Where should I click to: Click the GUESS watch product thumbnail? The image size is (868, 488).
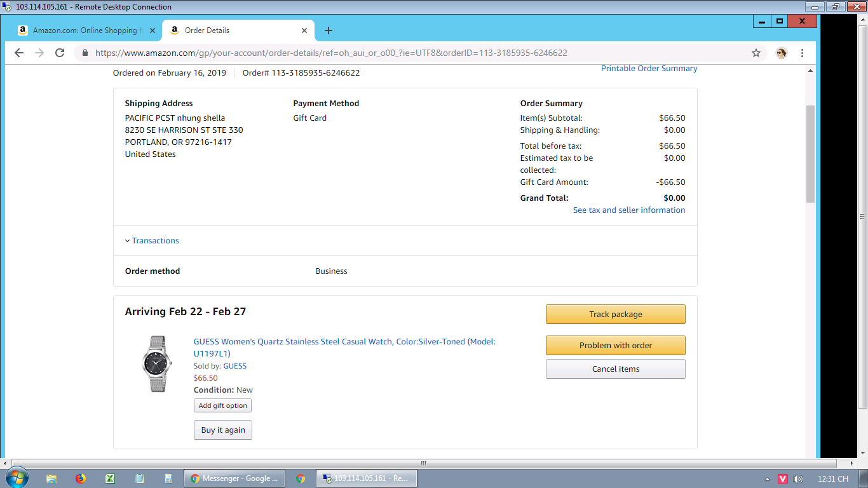pyautogui.click(x=156, y=364)
